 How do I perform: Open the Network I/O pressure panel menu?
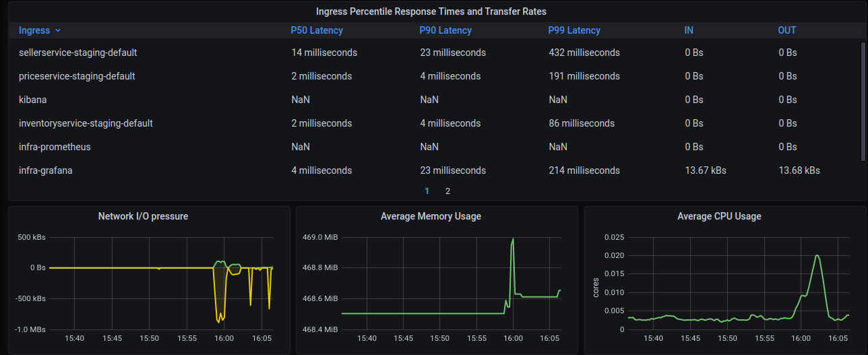143,216
